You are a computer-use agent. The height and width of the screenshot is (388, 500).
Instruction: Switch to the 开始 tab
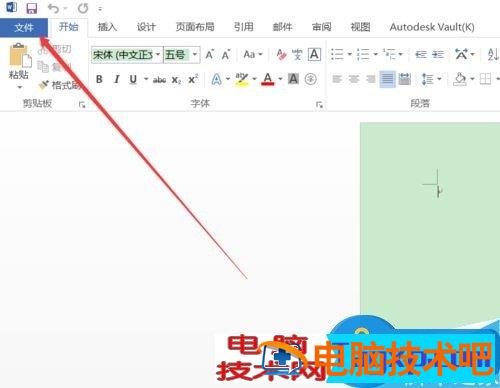[x=68, y=27]
